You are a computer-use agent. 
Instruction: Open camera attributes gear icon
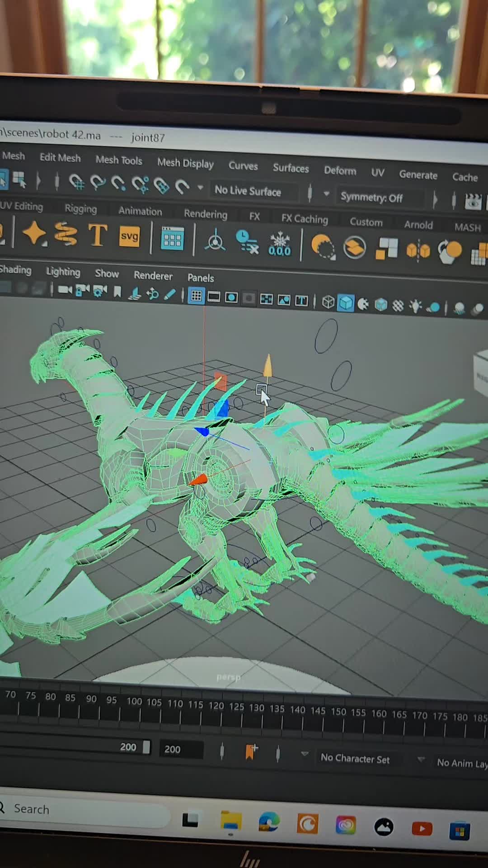(100, 291)
